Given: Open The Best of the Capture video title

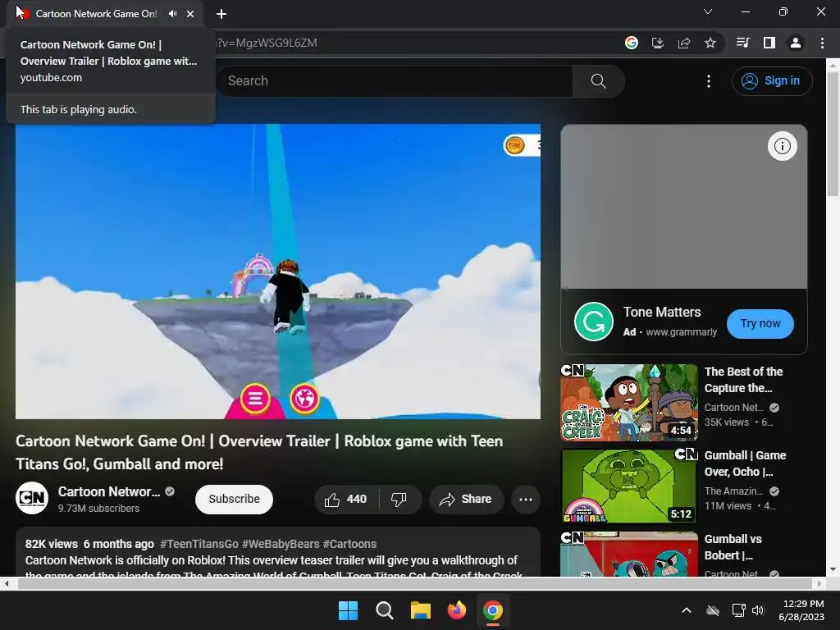Looking at the screenshot, I should pyautogui.click(x=743, y=380).
